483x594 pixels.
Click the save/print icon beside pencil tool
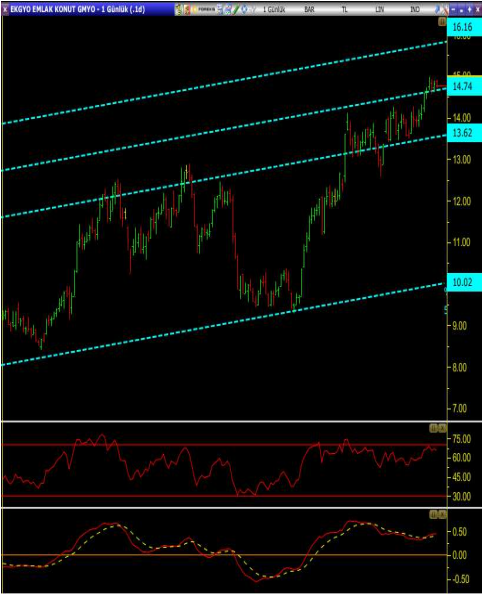tap(228, 9)
